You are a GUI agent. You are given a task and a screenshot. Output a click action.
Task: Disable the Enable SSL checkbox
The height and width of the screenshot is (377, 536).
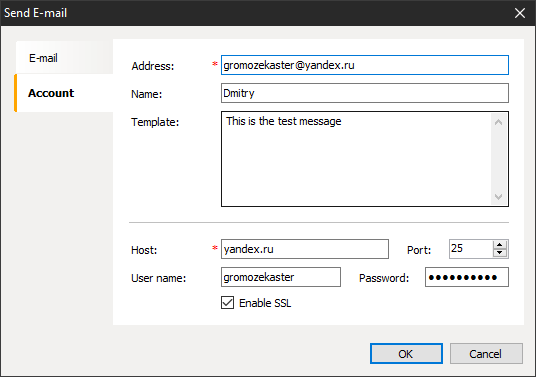click(227, 303)
